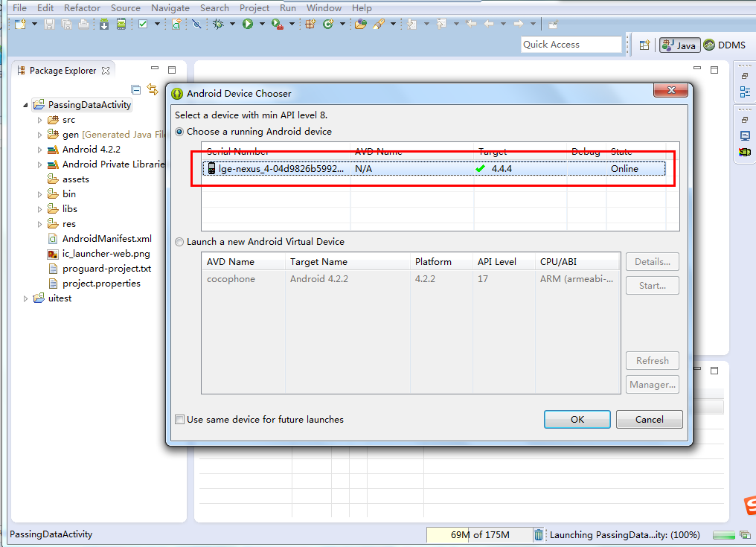Select AndroidManifest.xml in Package Explorer

click(106, 239)
